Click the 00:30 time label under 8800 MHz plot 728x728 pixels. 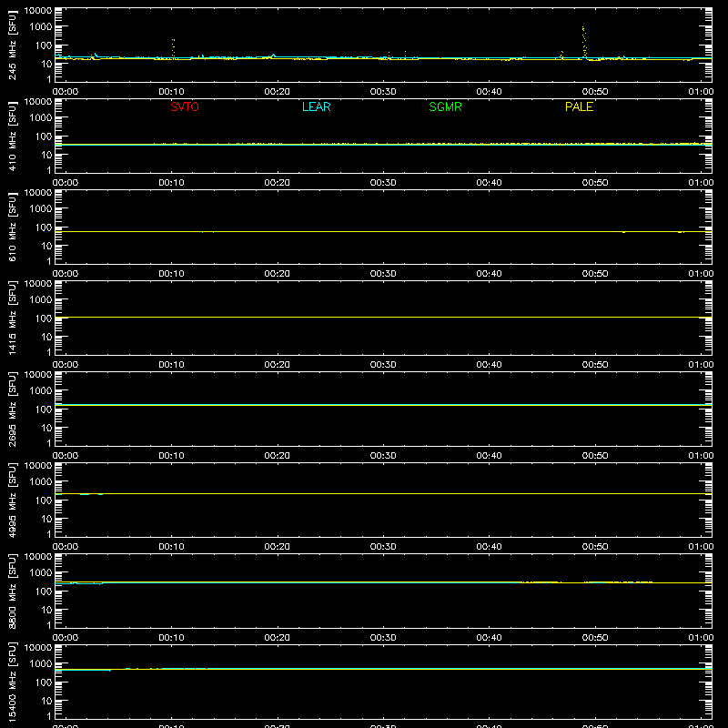tap(383, 638)
